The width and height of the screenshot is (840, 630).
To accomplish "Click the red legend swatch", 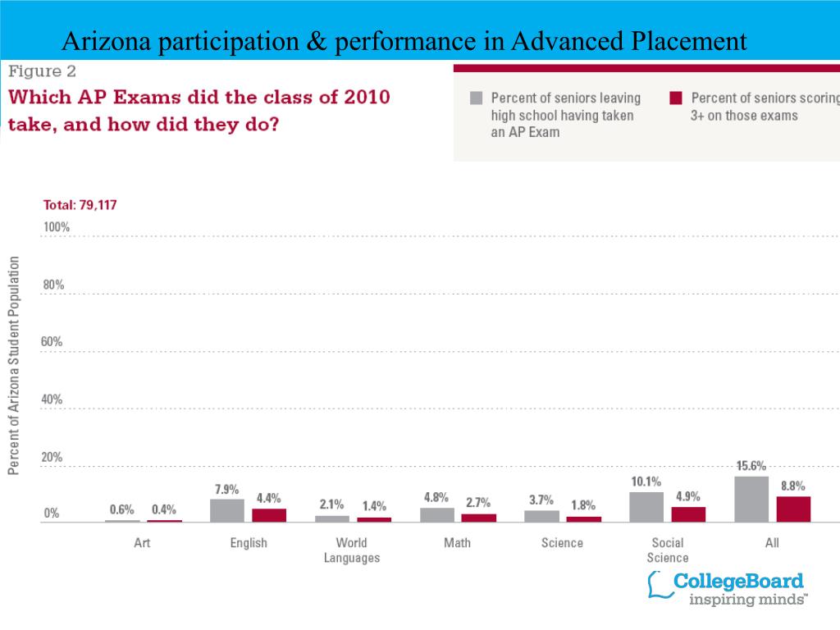I will point(676,98).
